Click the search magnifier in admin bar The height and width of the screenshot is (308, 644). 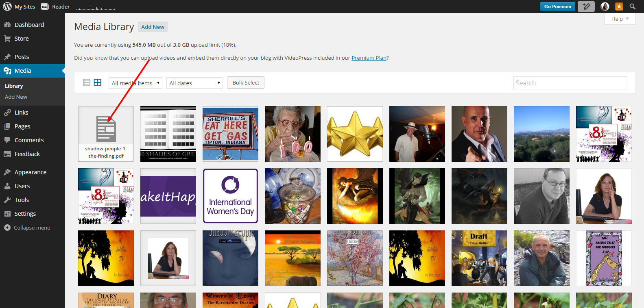pyautogui.click(x=633, y=7)
